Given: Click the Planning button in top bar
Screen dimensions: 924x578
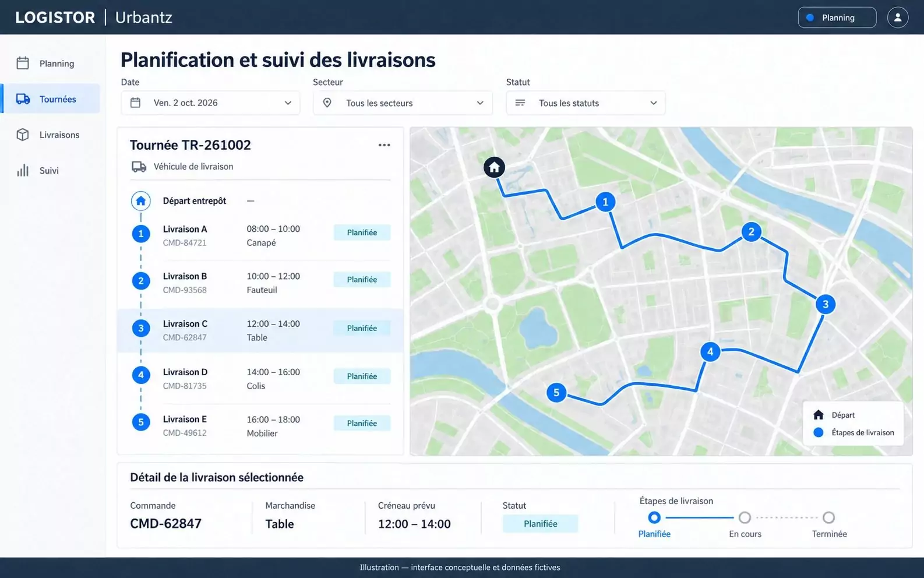Looking at the screenshot, I should tap(837, 17).
